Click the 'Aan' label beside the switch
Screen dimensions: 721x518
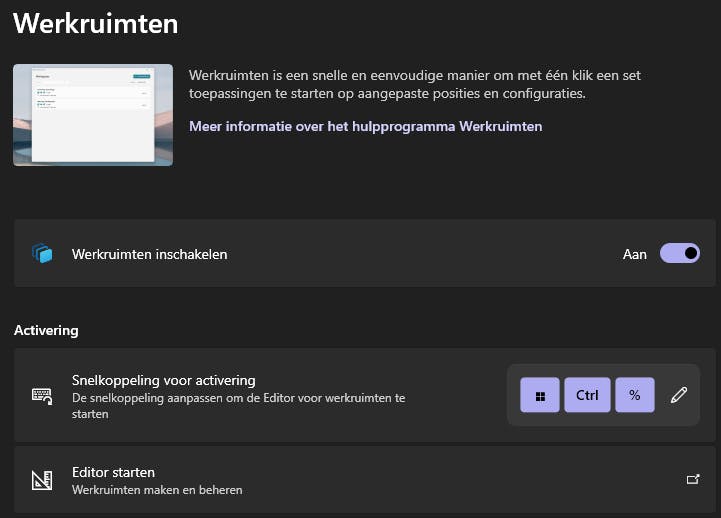(x=635, y=254)
